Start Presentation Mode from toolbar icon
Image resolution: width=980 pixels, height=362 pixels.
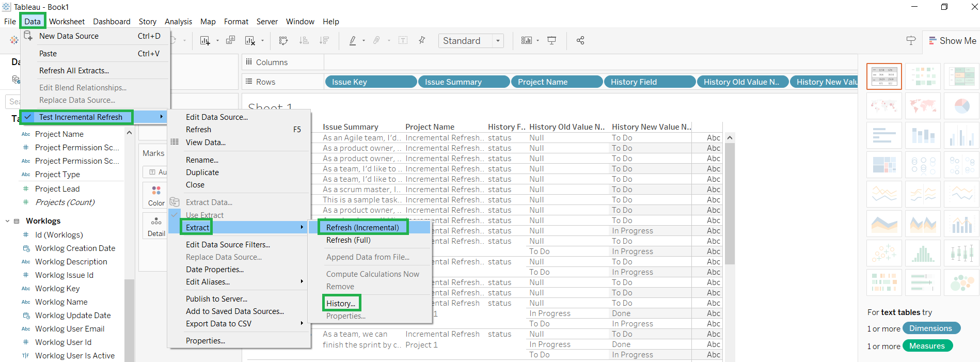(x=551, y=40)
